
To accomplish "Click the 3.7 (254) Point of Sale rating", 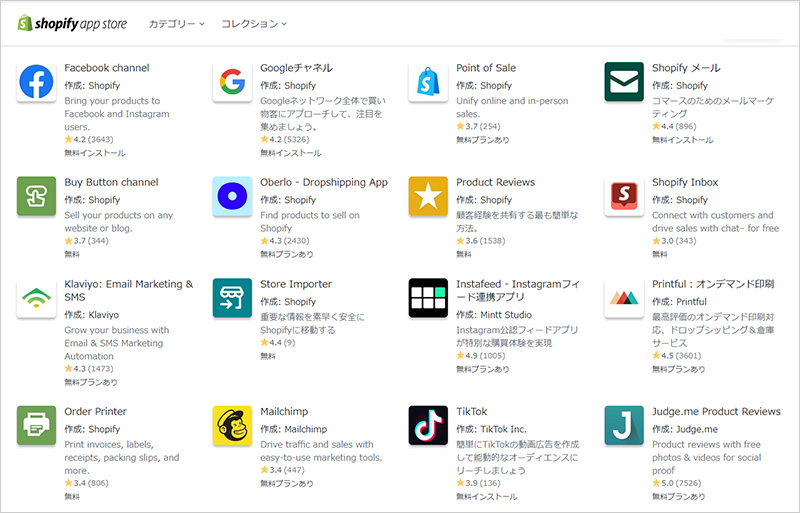I will [x=478, y=126].
